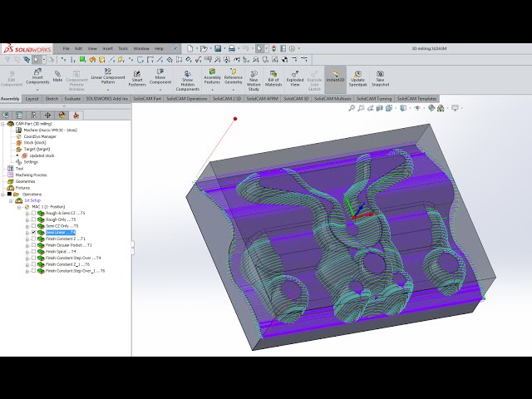Open the Options gear icon
Image resolution: width=532 pixels, height=399 pixels.
[x=292, y=48]
